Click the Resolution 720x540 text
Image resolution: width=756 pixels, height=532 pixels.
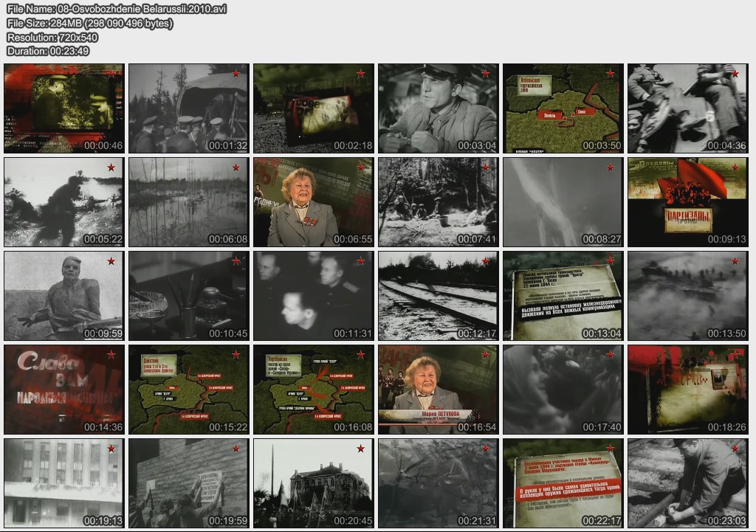52,37
